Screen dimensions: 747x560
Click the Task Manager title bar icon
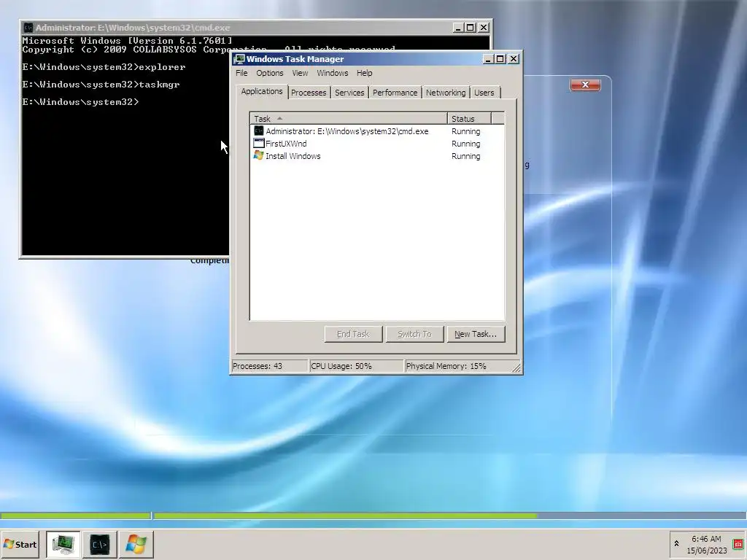click(x=239, y=59)
